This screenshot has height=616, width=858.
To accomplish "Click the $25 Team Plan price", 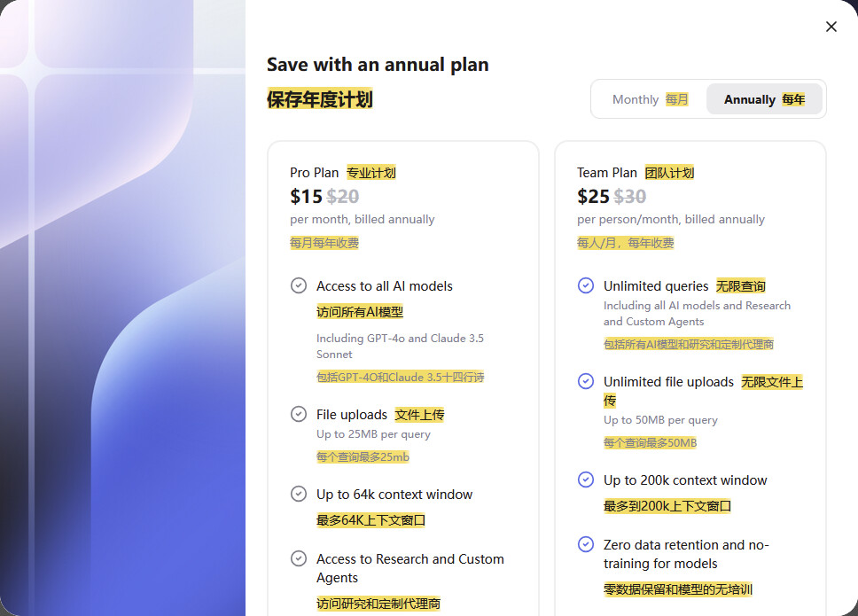I will [x=593, y=196].
